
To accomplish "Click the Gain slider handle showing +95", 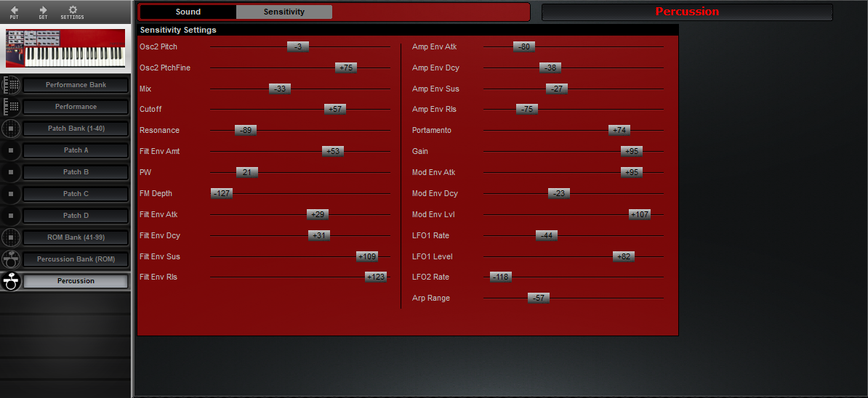I will point(631,151).
